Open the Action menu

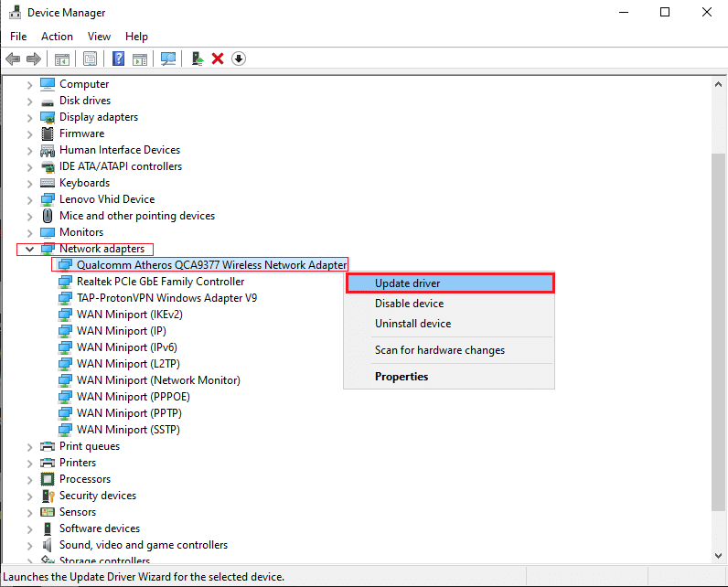(x=57, y=37)
